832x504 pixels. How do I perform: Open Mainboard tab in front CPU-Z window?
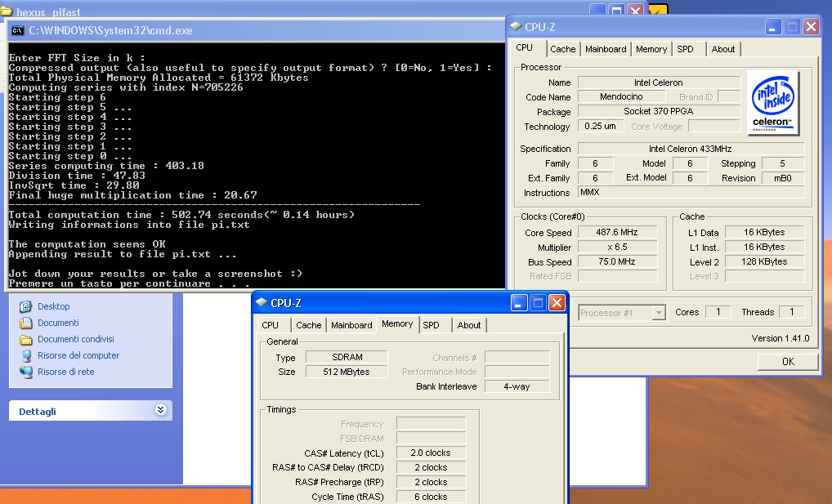coord(351,325)
